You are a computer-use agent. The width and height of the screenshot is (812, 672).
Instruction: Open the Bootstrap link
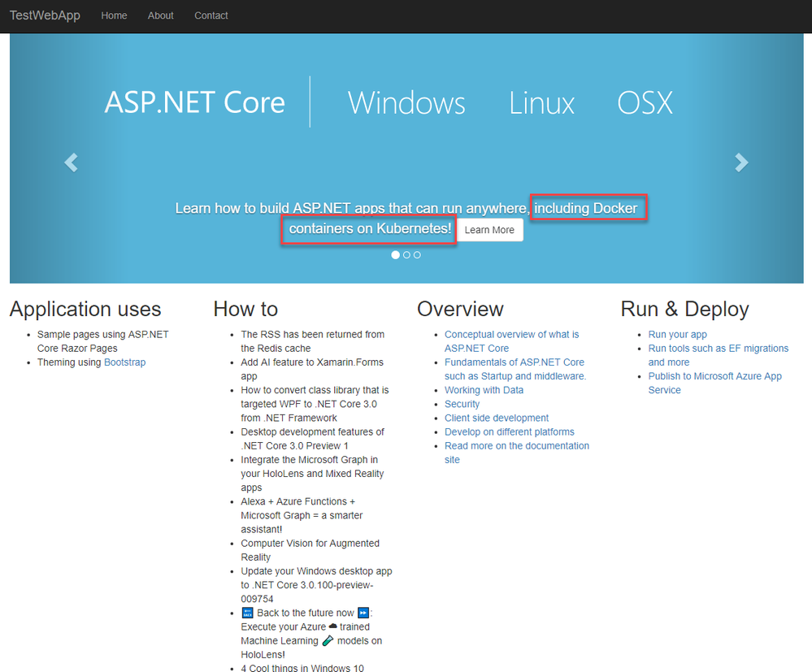tap(125, 362)
